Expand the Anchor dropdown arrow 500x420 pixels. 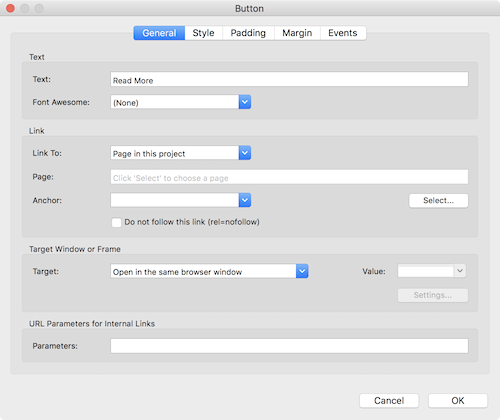(245, 200)
